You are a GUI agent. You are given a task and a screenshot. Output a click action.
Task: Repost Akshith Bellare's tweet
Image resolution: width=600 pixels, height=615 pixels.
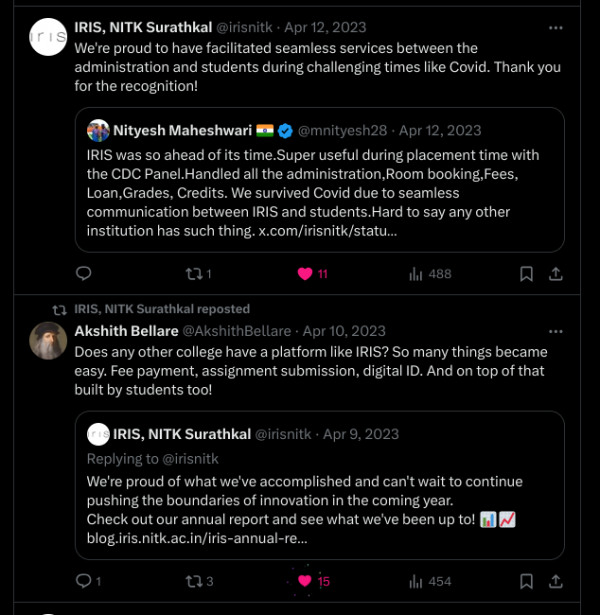tap(196, 581)
